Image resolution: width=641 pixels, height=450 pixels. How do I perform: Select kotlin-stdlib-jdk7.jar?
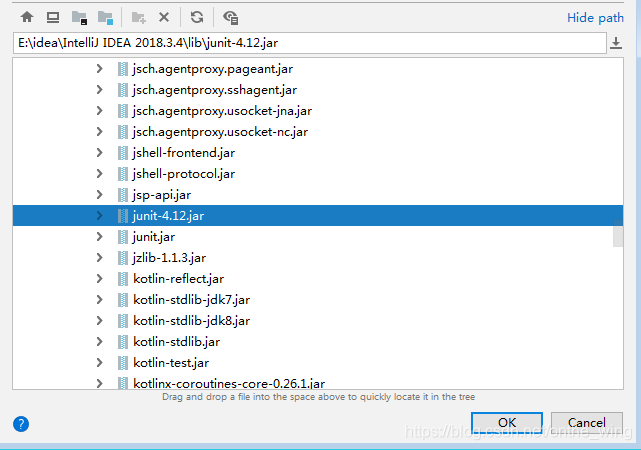191,300
